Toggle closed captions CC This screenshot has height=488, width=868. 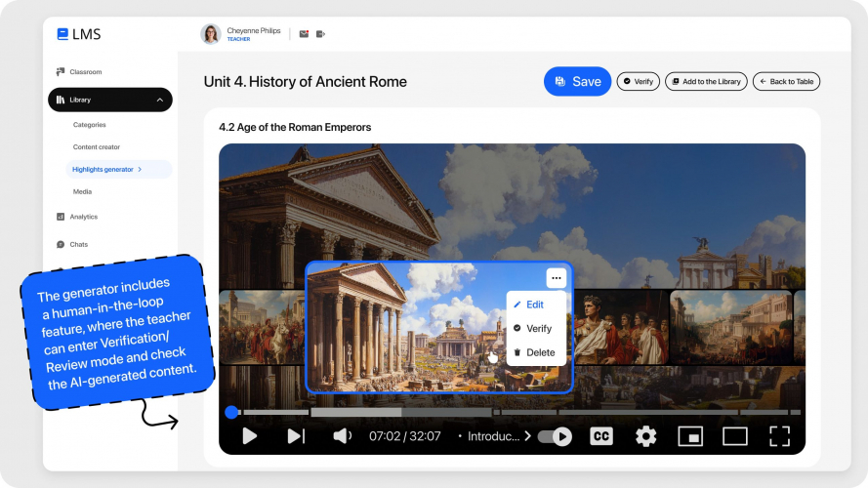click(601, 436)
